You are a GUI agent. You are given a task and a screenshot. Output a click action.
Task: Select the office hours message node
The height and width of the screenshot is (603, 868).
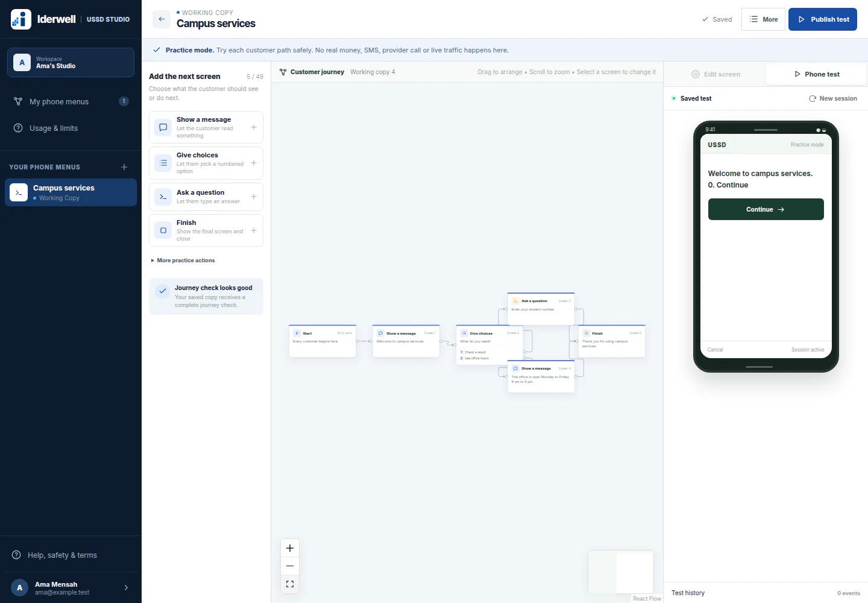(541, 376)
